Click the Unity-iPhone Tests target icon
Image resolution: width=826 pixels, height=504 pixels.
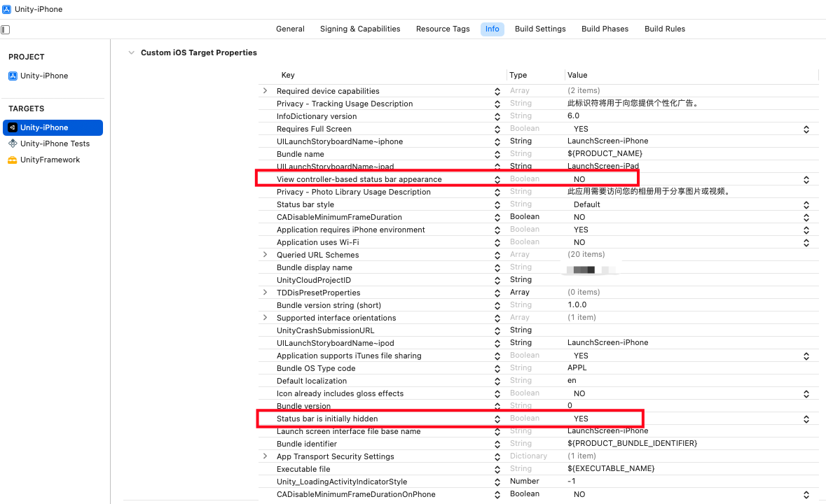[13, 143]
